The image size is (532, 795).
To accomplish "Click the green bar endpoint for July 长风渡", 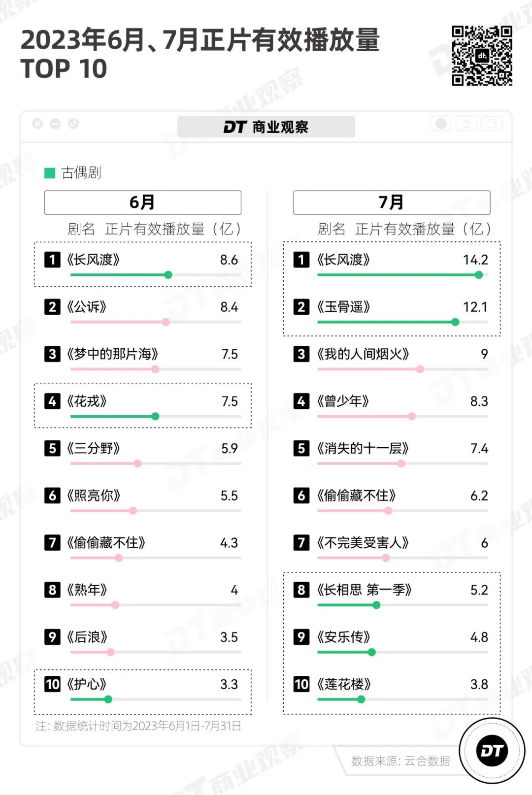I will (x=479, y=275).
